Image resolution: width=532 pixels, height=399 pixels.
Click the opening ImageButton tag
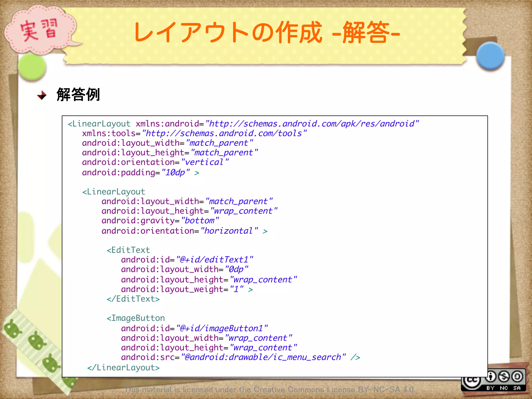(136, 318)
